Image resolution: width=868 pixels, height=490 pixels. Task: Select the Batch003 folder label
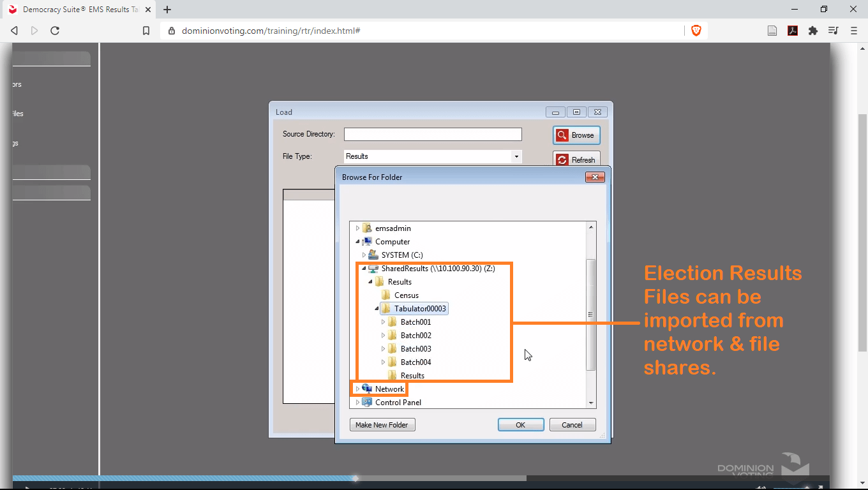click(416, 349)
